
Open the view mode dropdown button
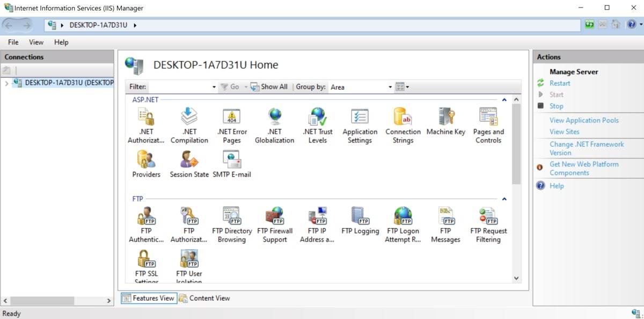click(x=402, y=87)
